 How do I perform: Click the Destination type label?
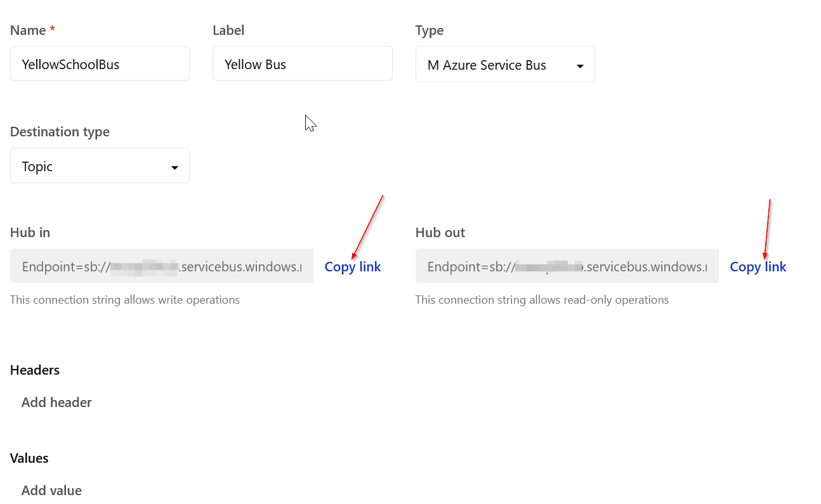60,132
